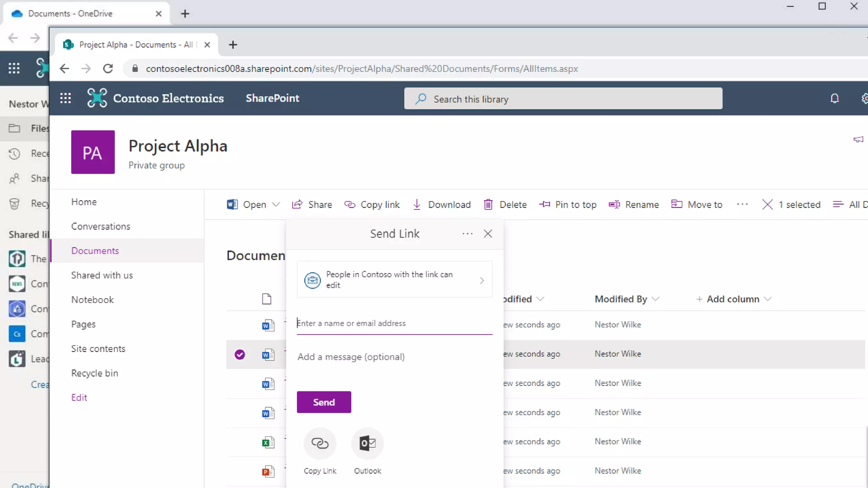868x488 pixels.
Task: Open the Outlook sharing option
Action: pos(367,444)
